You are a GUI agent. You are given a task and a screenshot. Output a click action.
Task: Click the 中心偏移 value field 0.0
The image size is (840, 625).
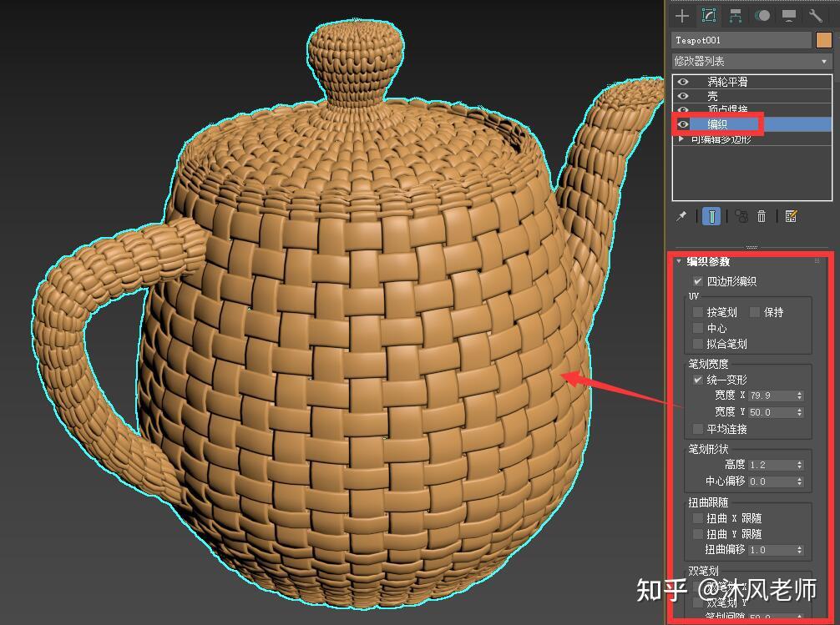coord(772,481)
